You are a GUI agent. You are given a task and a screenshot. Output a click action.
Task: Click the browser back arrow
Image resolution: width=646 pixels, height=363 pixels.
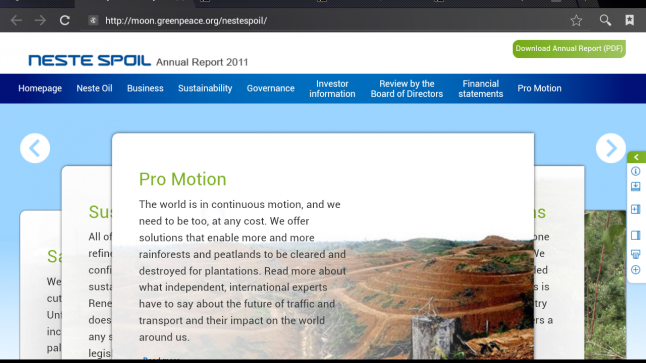coord(16,20)
